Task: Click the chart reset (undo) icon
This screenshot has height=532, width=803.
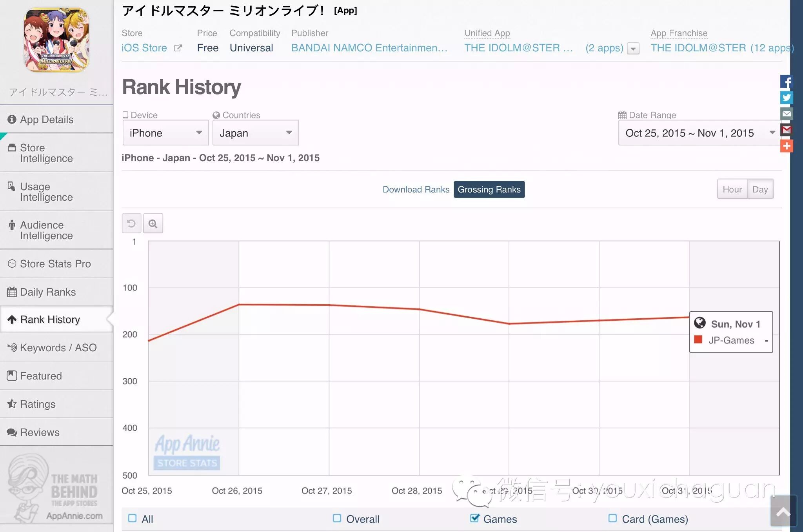Action: [131, 223]
